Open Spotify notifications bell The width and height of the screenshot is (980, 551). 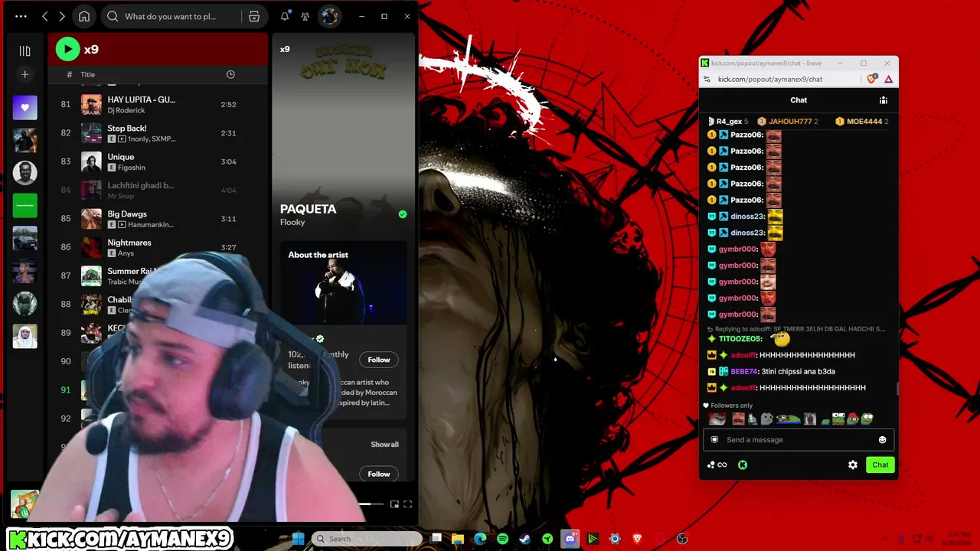(x=285, y=16)
